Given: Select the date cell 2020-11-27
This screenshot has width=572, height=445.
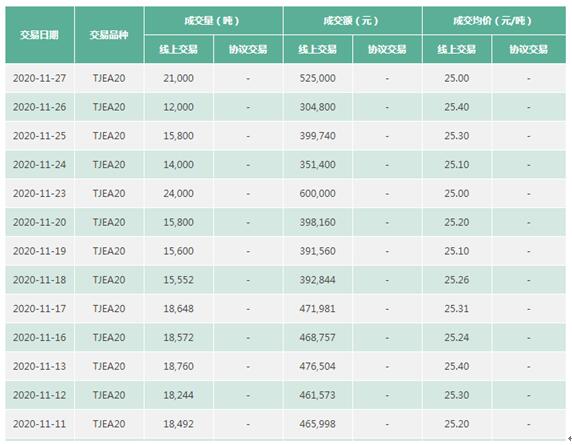Looking at the screenshot, I should [x=39, y=78].
